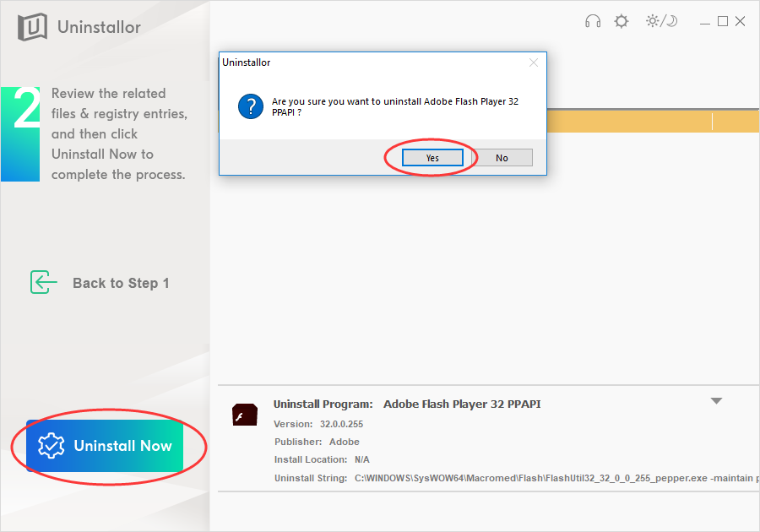760x532 pixels.
Task: Click the step 2 number badge
Action: click(x=20, y=134)
